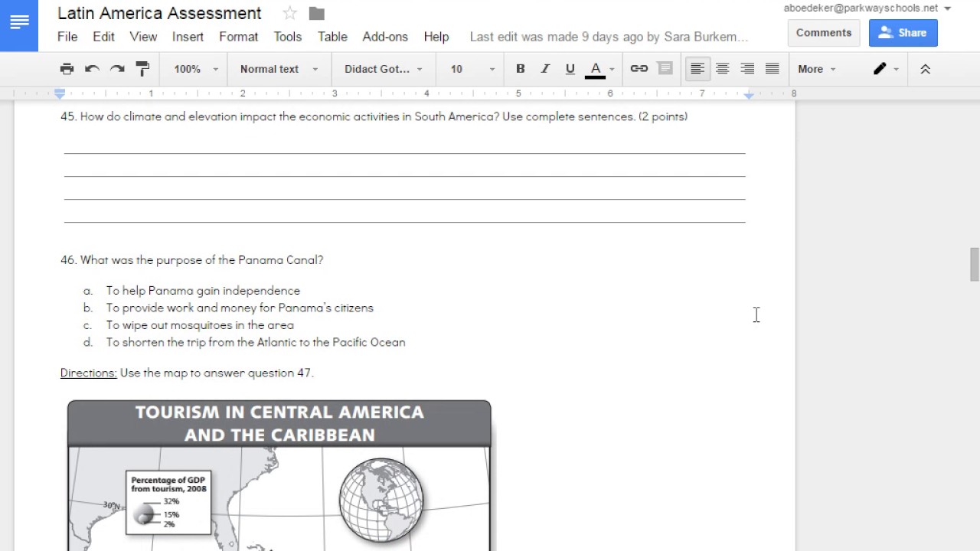This screenshot has height=551, width=980.
Task: Set right text alignment
Action: (x=747, y=69)
